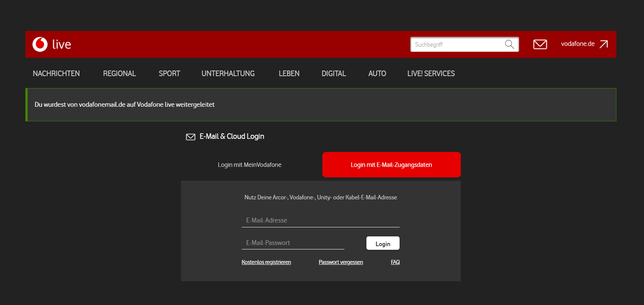Click the E-Mail & Cloud Login heading
Viewport: 644px width, 305px height.
point(232,137)
